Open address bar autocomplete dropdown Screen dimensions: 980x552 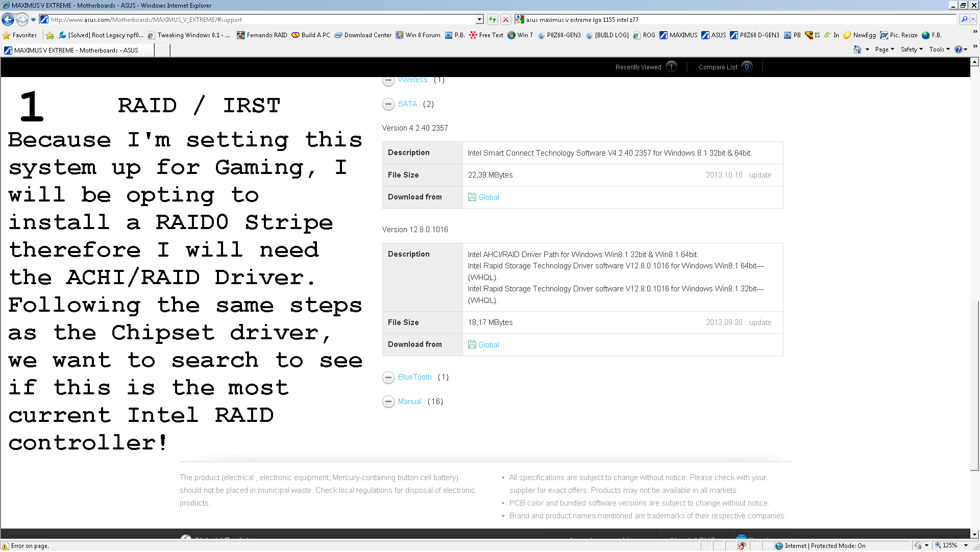tap(479, 20)
